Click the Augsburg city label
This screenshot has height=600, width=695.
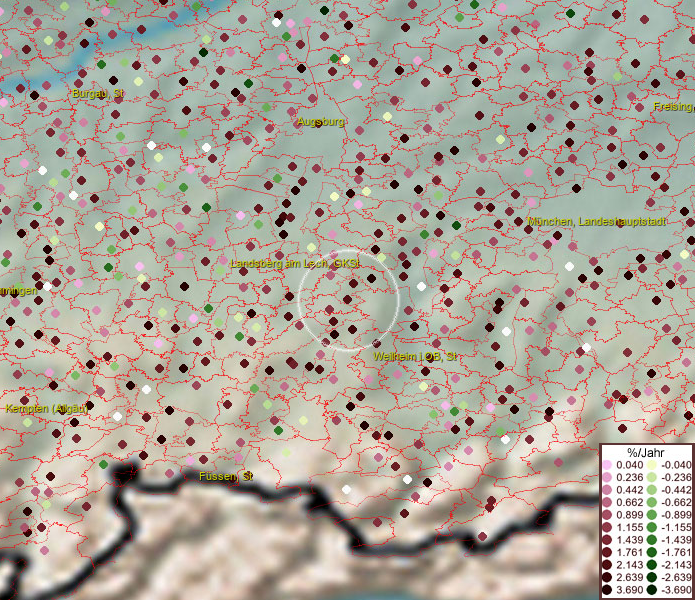coord(320,121)
